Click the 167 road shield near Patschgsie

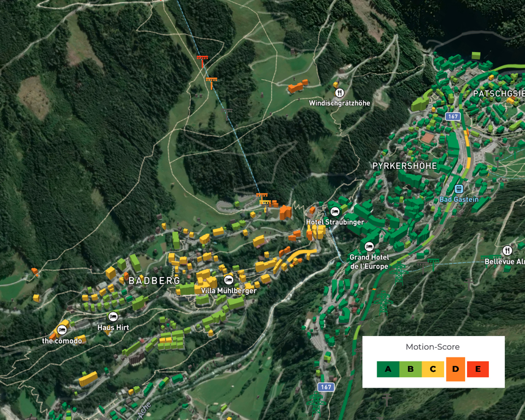tap(453, 116)
